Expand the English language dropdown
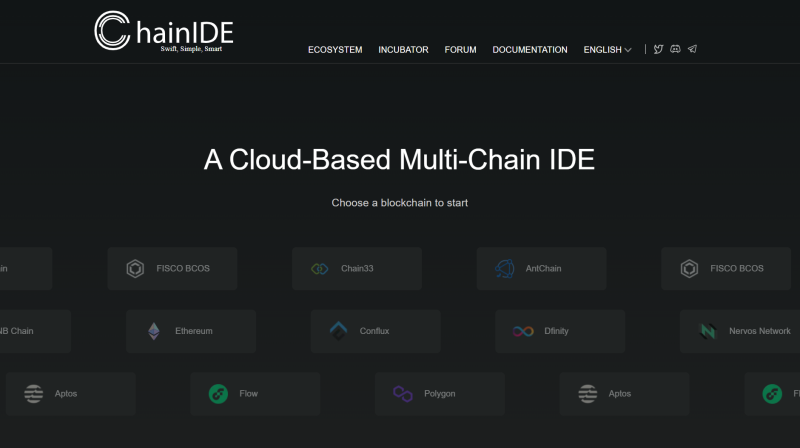This screenshot has height=448, width=800. click(x=602, y=50)
